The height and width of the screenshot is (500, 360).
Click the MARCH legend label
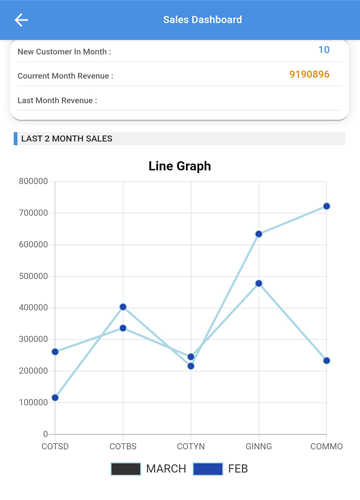click(166, 469)
